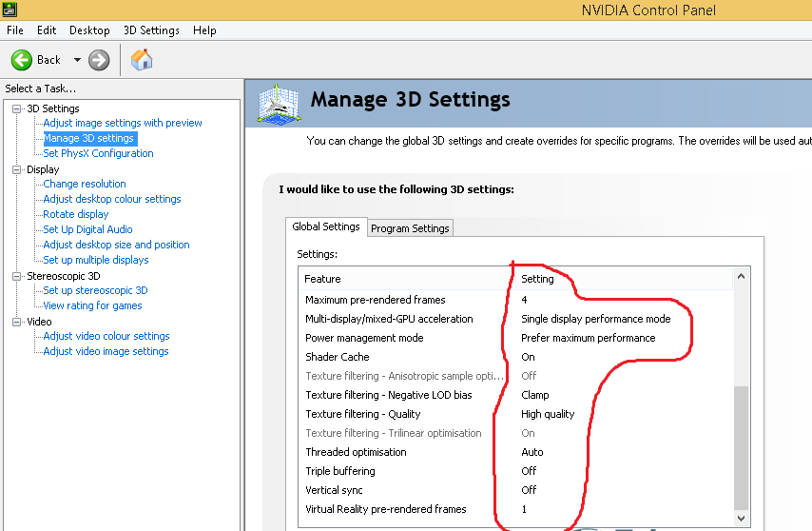Select the 3D Settings tree label
This screenshot has width=812, height=531.
coord(53,108)
